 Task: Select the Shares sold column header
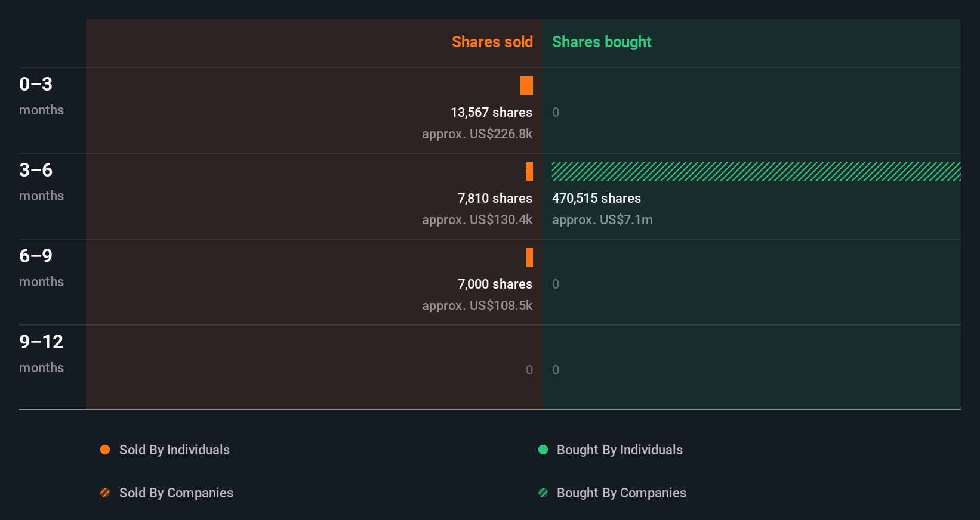click(492, 42)
